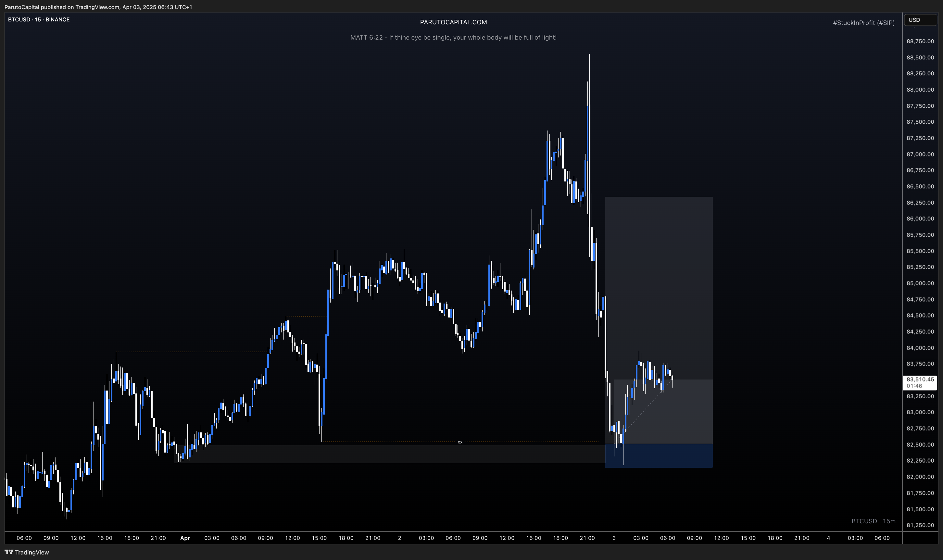Click the 82,000.00 price axis label
Screen dimensions: 943x560
point(920,477)
